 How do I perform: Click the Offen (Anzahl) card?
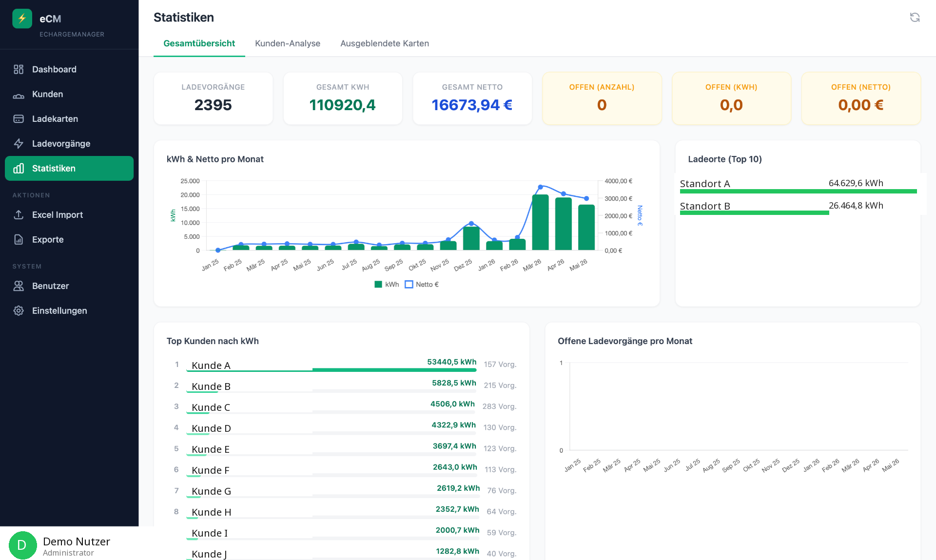(x=602, y=98)
